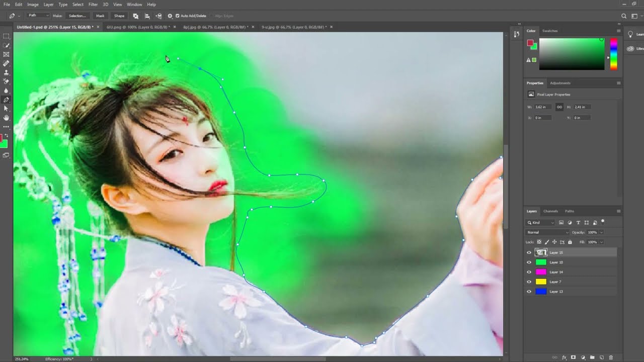Open the History panel icon

pyautogui.click(x=516, y=34)
